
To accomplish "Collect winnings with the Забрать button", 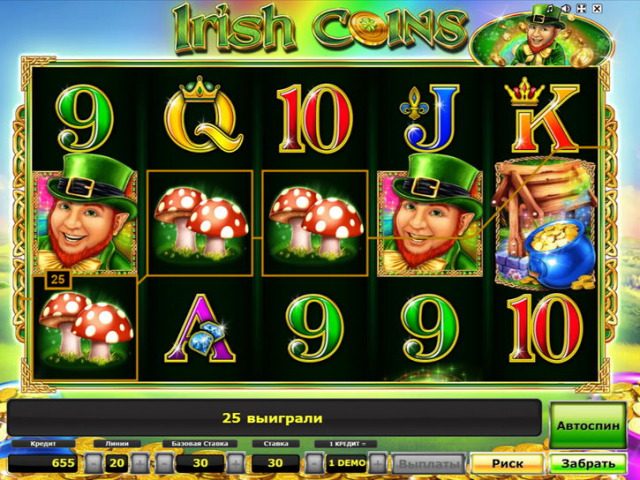I will 588,463.
